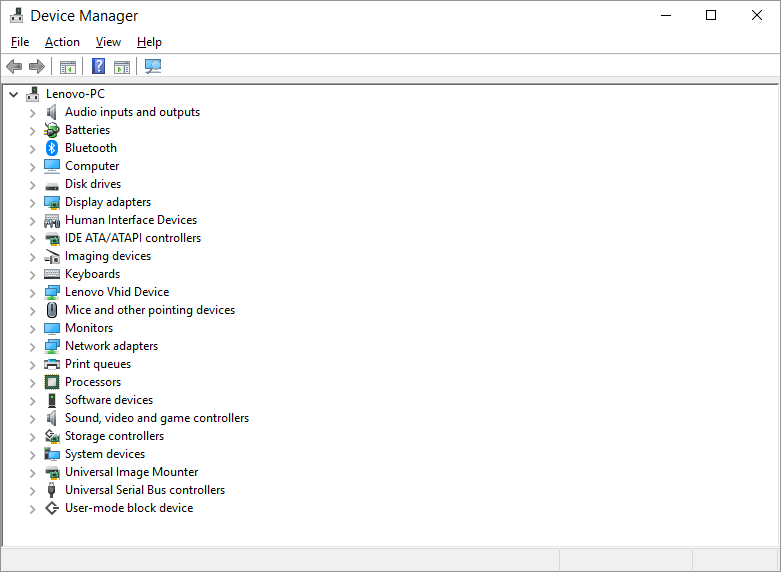Click the Imaging devices camera icon
The image size is (781, 572).
pyautogui.click(x=52, y=257)
